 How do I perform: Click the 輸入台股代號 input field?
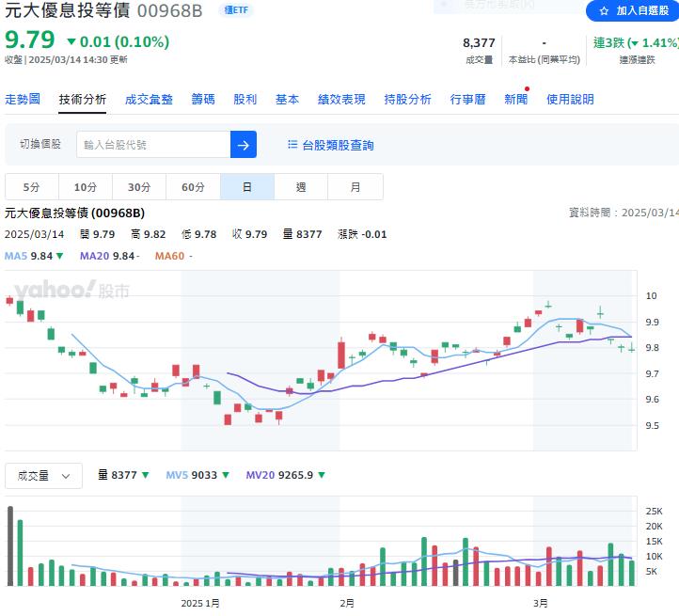tap(152, 145)
